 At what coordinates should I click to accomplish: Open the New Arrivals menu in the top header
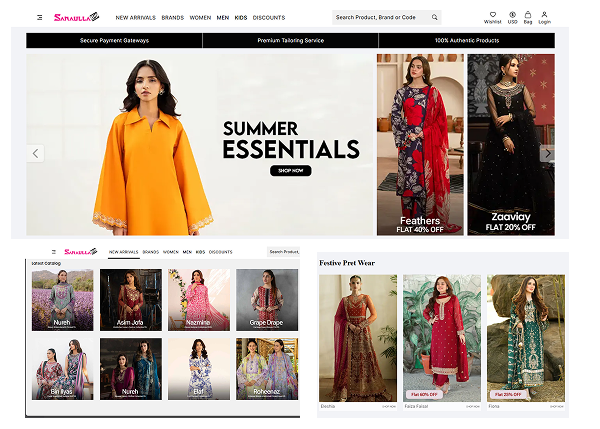tap(135, 17)
